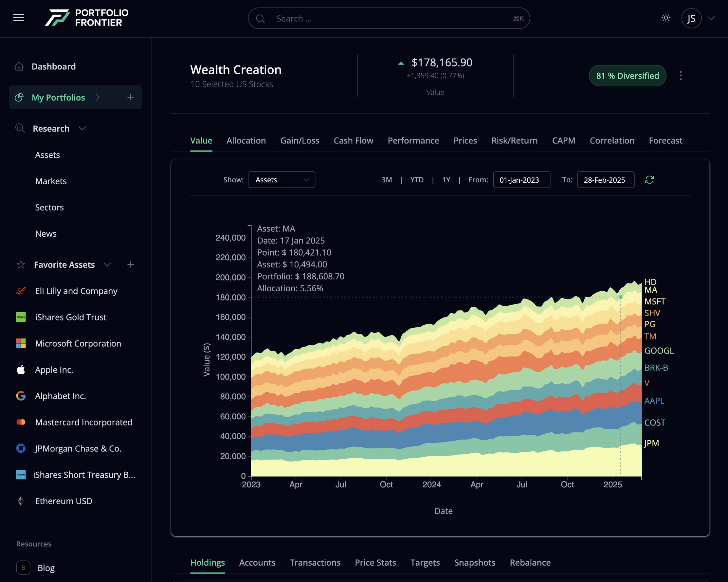Switch to the Prices tab
The height and width of the screenshot is (582, 728).
click(465, 140)
